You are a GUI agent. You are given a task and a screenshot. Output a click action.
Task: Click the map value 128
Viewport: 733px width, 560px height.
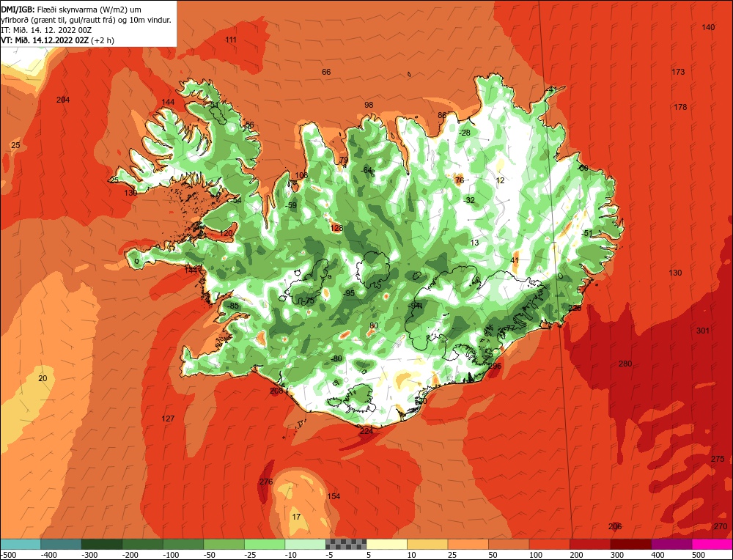(x=336, y=229)
